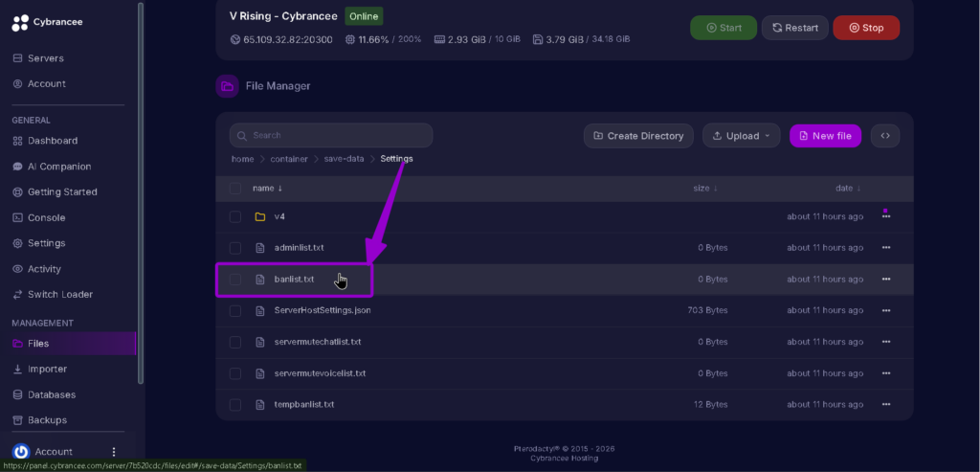Screen dimensions: 980x472
Task: Check the tempbanlist.txt checkbox
Action: point(235,405)
